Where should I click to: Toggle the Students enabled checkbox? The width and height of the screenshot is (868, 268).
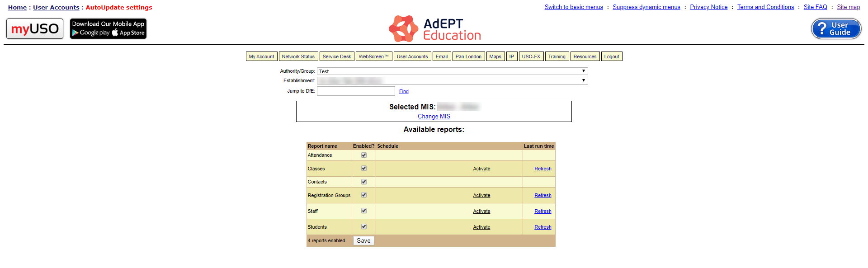coord(364,226)
